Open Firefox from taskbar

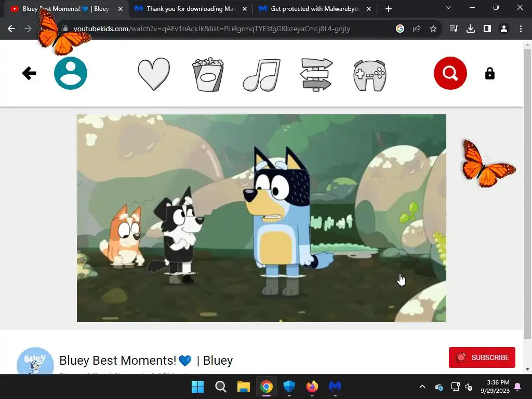[x=312, y=387]
